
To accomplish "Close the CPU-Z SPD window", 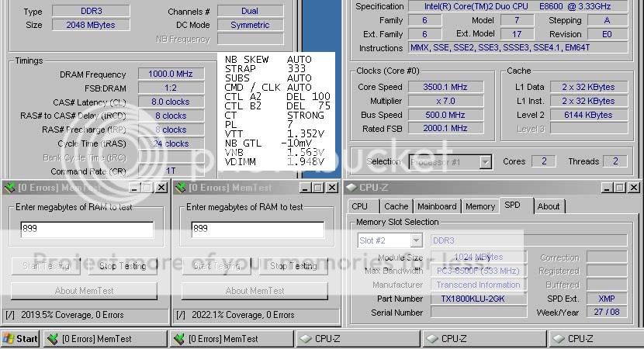I will click(x=634, y=188).
